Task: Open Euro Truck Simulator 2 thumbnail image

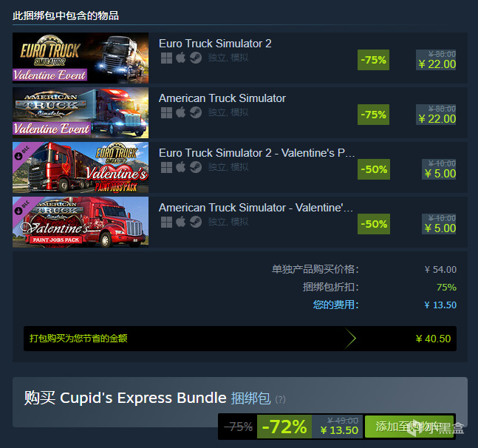Action: pyautogui.click(x=81, y=58)
